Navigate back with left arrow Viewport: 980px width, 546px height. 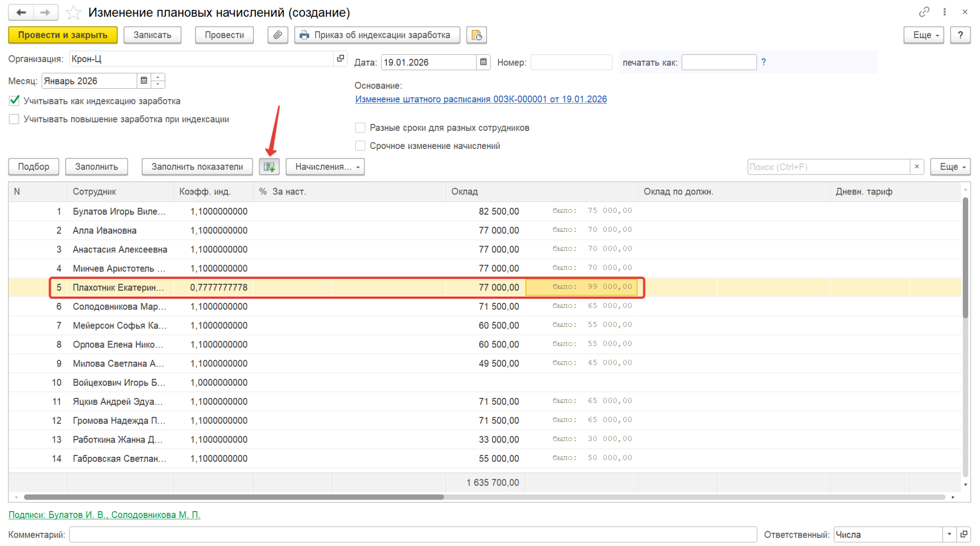21,12
